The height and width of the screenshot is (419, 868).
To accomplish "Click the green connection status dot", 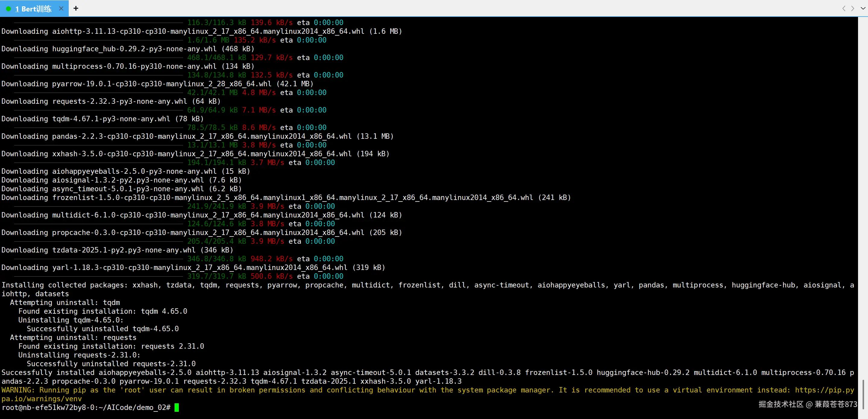I will pyautogui.click(x=8, y=9).
